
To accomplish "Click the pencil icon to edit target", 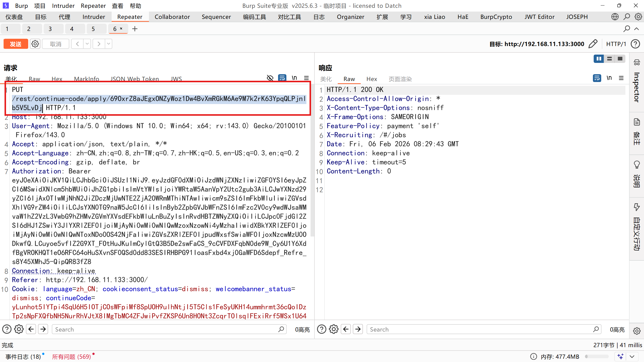I will (x=593, y=44).
